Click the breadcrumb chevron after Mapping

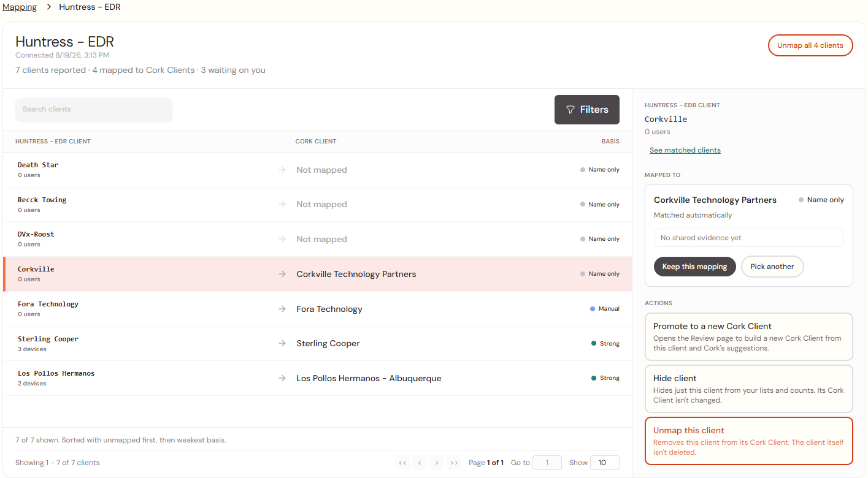(x=48, y=7)
